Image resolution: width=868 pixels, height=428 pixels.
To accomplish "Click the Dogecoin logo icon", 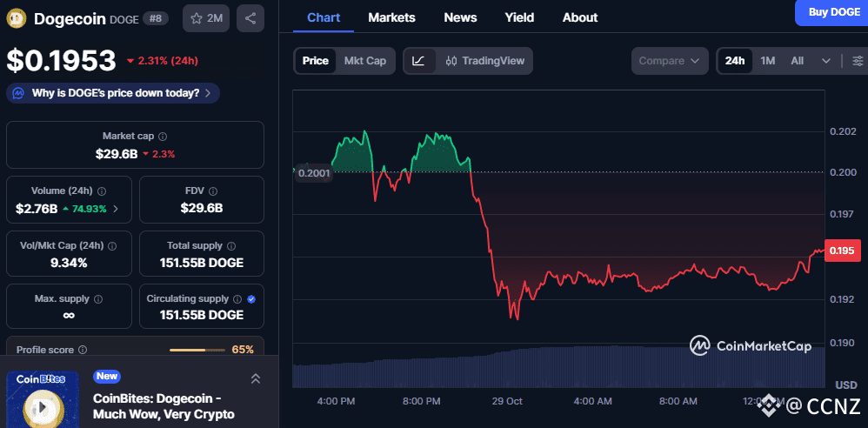I will 17,18.
